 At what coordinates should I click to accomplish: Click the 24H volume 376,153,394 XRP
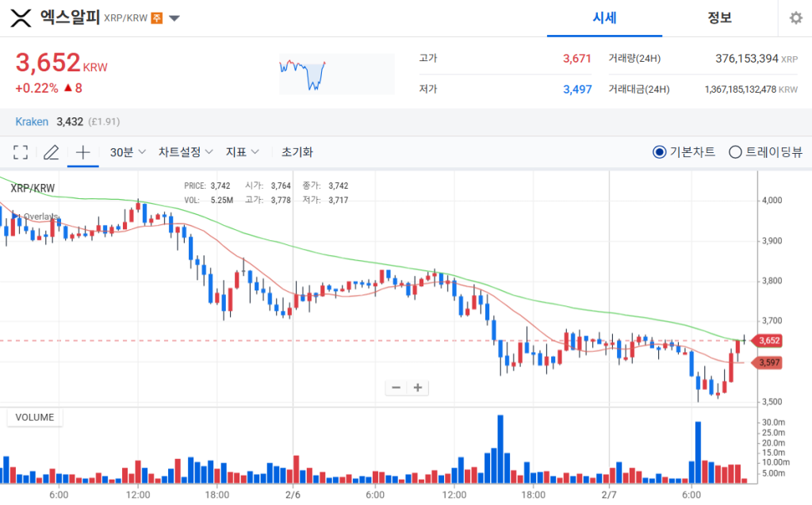click(x=756, y=59)
